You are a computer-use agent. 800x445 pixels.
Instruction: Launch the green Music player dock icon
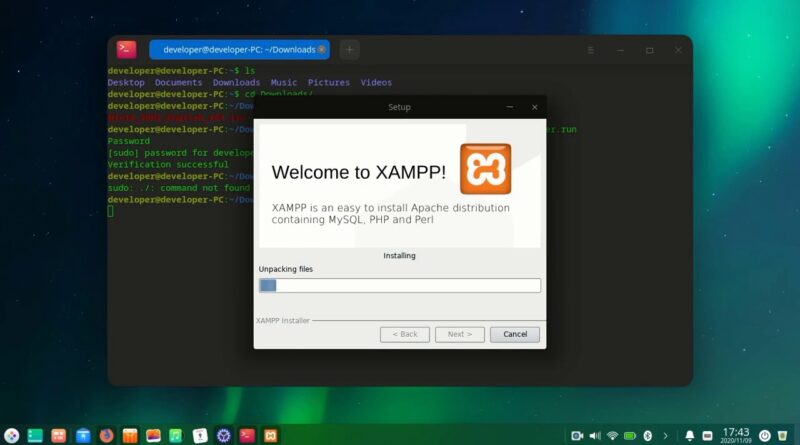click(x=176, y=436)
